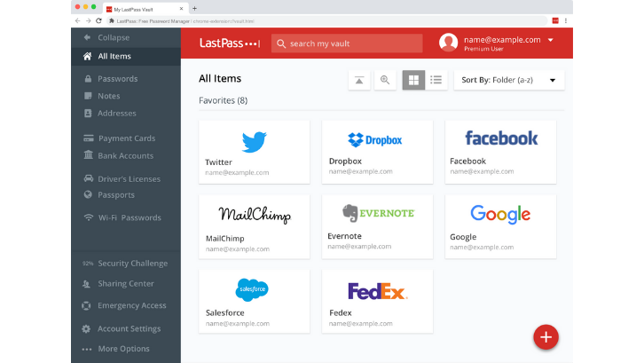Click the Passwords lock icon

pyautogui.click(x=88, y=78)
